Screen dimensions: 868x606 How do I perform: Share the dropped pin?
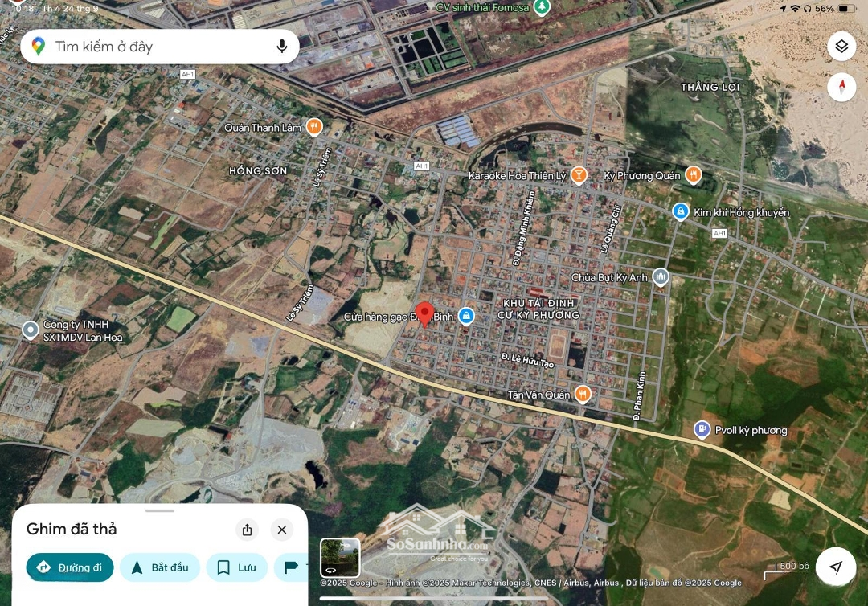(247, 530)
